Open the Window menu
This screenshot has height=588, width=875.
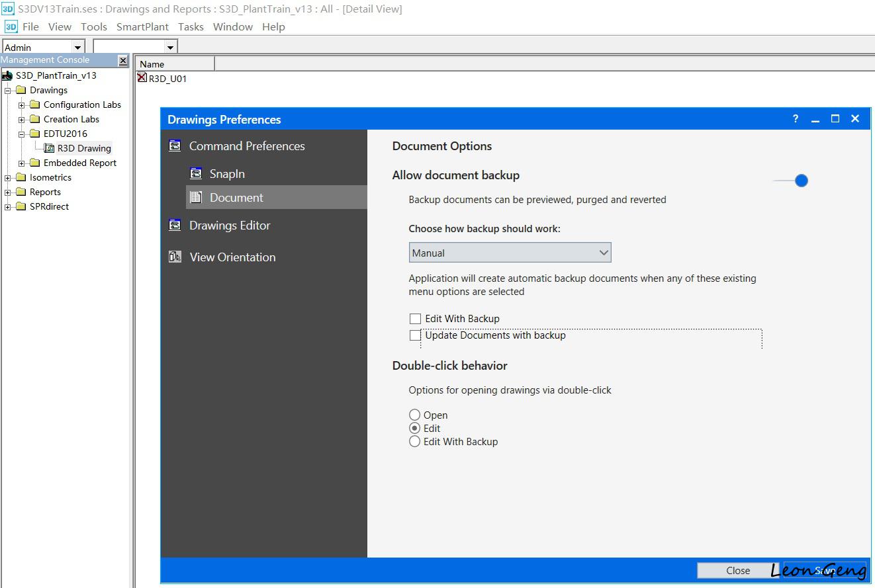pyautogui.click(x=233, y=26)
